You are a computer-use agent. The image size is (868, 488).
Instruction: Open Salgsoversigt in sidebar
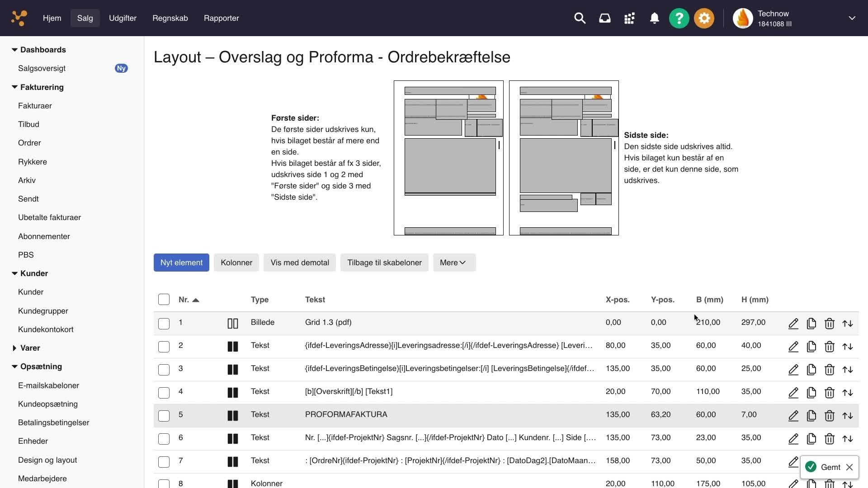click(42, 68)
